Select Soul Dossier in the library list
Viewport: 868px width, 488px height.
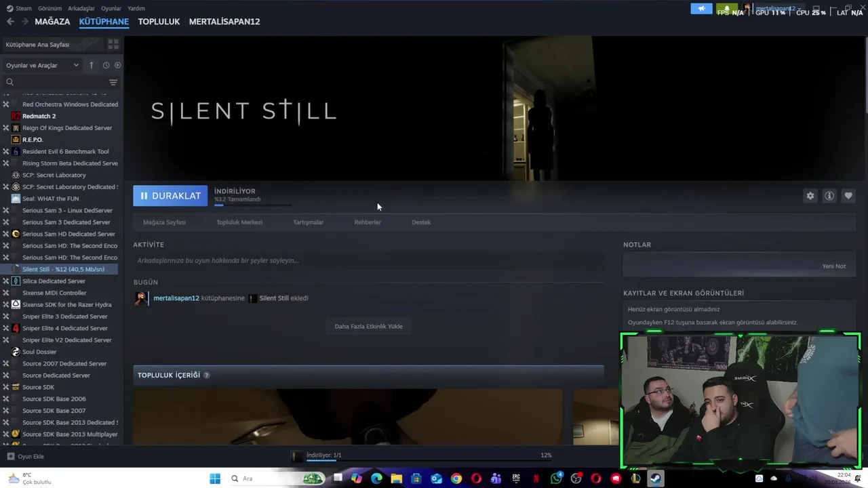point(39,352)
